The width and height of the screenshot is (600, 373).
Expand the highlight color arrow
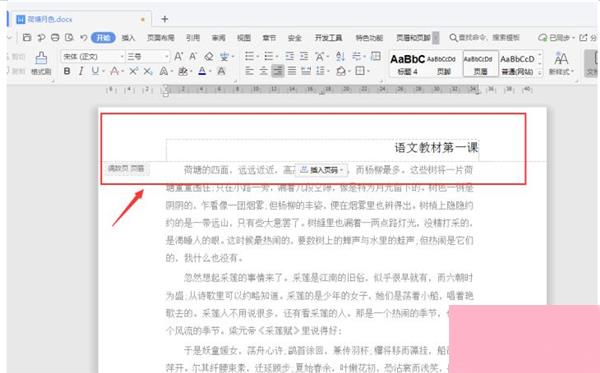[191, 72]
